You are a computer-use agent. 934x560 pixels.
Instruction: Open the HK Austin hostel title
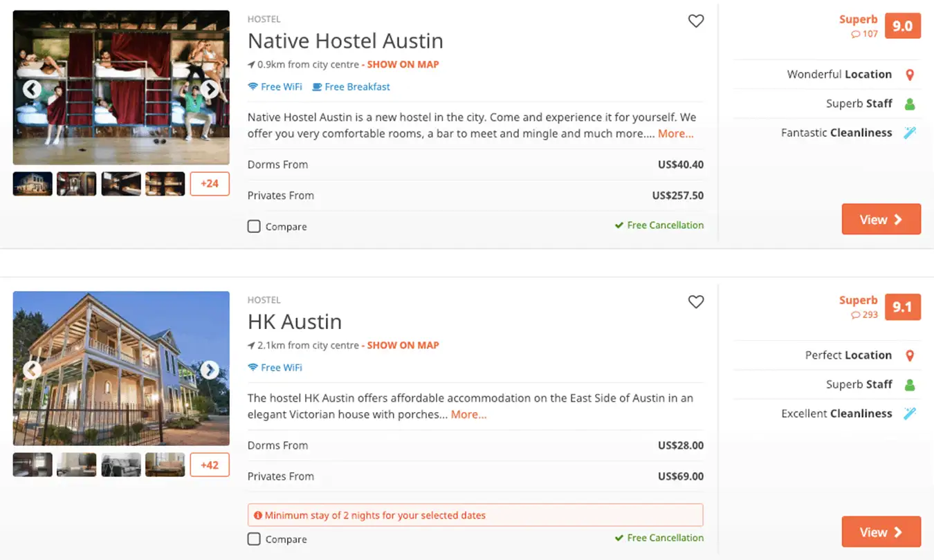(x=295, y=322)
